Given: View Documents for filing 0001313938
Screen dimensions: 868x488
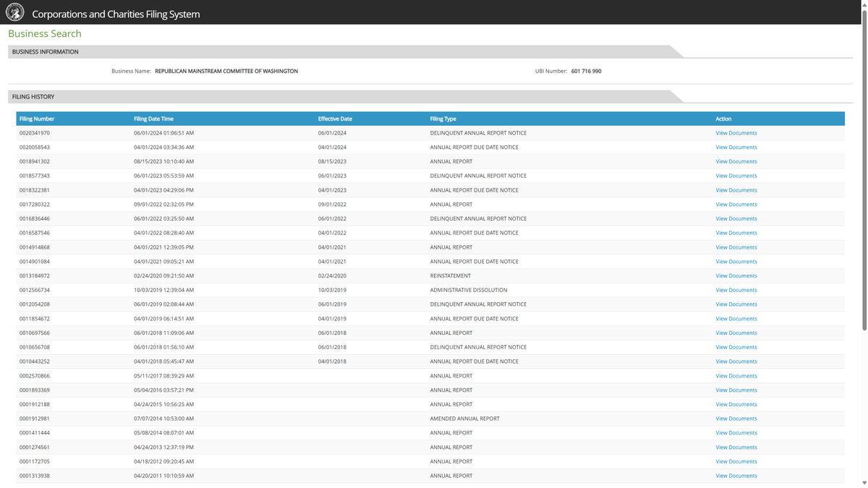Looking at the screenshot, I should pyautogui.click(x=736, y=476).
